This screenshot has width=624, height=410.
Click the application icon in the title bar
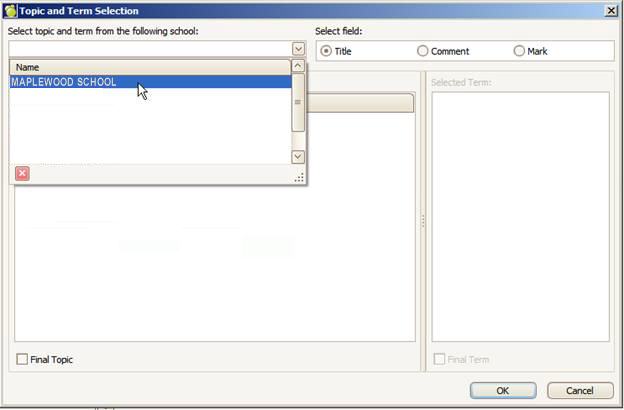10,10
